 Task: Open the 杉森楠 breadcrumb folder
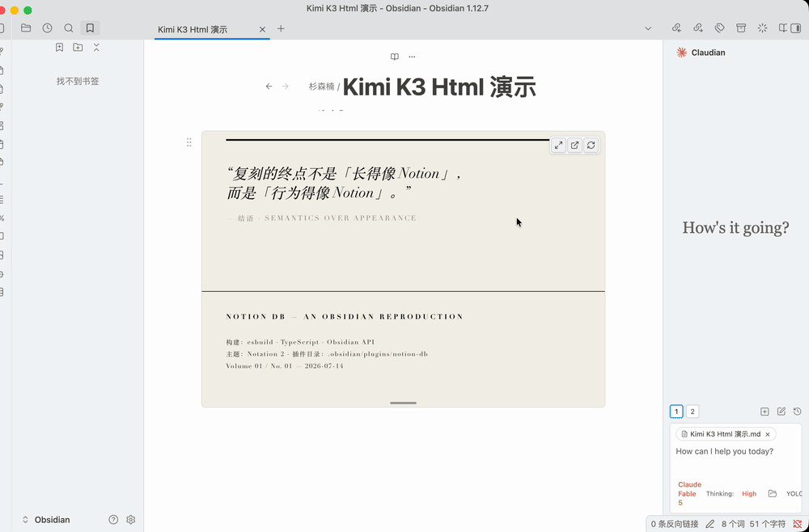click(321, 87)
